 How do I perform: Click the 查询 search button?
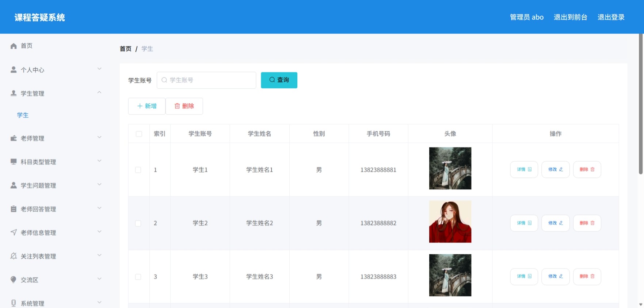(279, 80)
